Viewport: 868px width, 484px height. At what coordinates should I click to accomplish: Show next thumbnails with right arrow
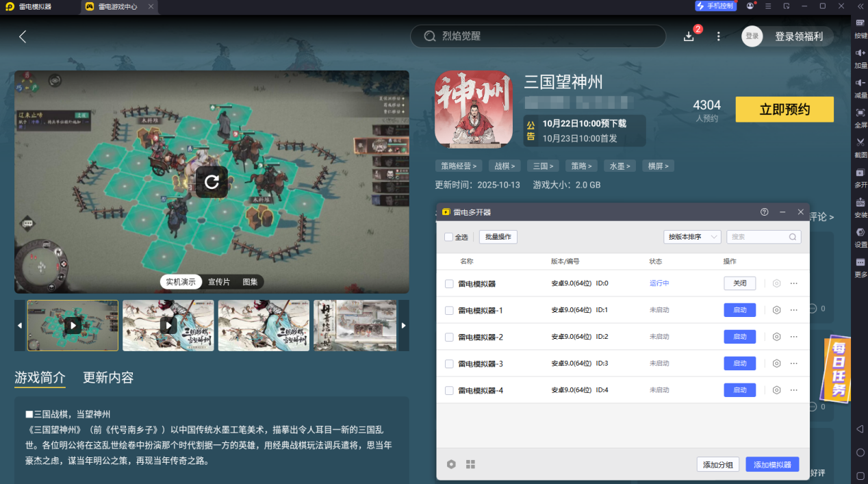[x=404, y=326]
